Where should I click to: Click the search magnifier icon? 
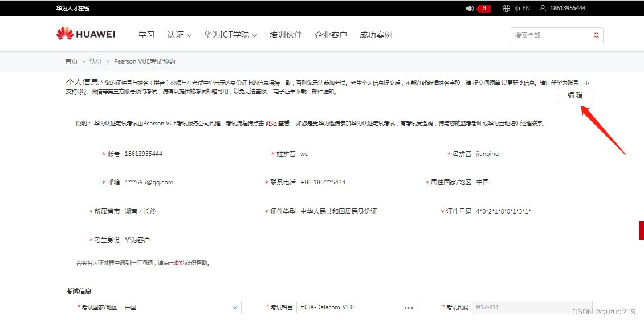(596, 35)
